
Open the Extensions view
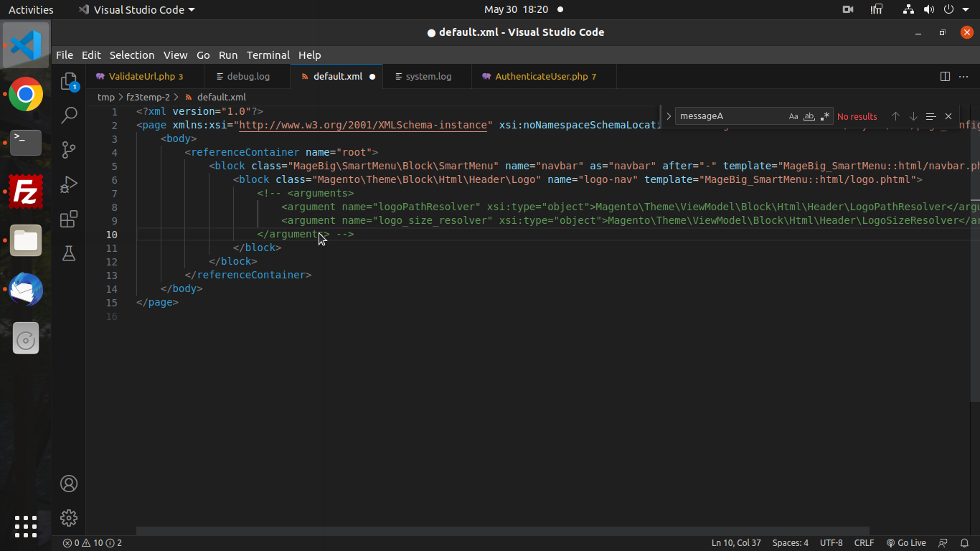(x=69, y=219)
